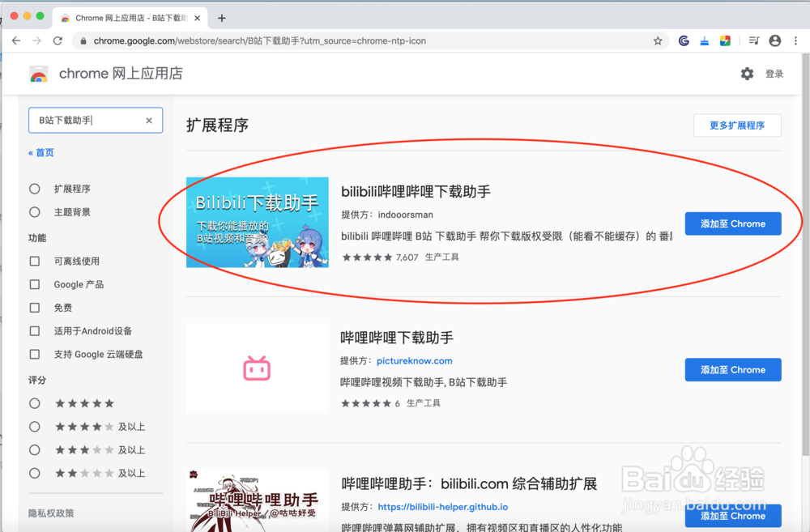Check the 可离线使用 checkbox
Image resolution: width=810 pixels, height=532 pixels.
[35, 262]
